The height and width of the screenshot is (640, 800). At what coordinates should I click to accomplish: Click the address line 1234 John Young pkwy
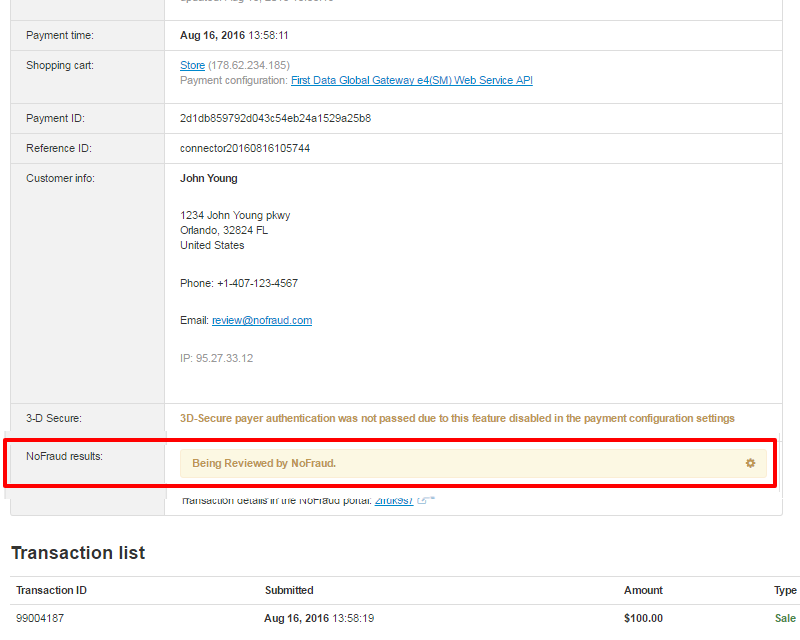coord(235,215)
